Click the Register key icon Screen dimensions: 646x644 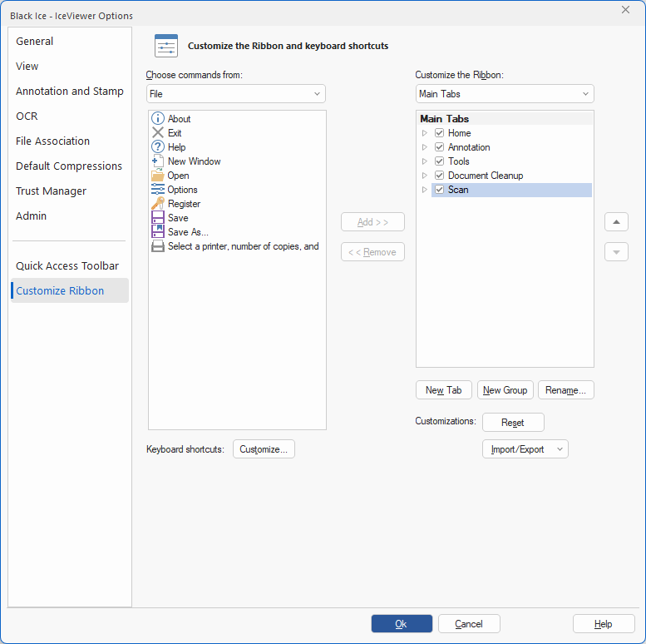pos(158,203)
